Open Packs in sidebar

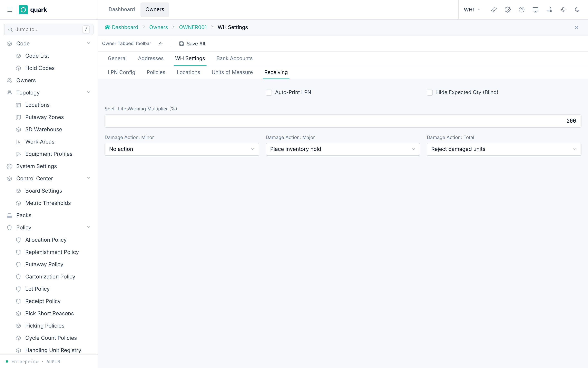pos(24,215)
